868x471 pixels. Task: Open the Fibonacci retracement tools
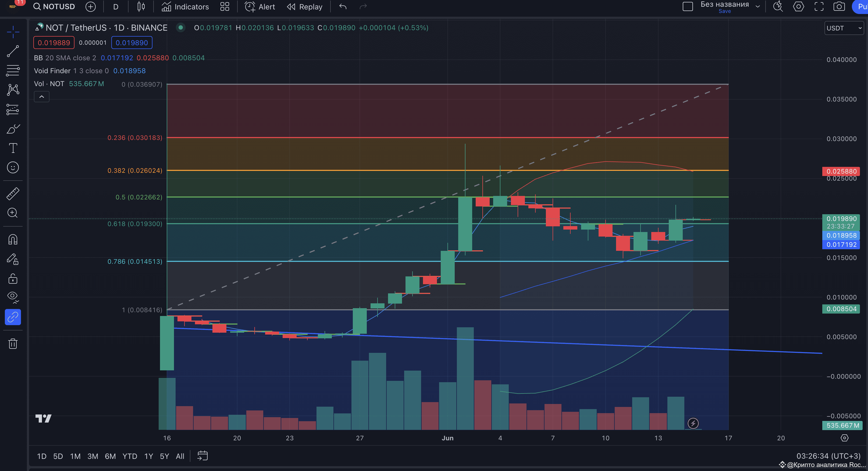[13, 71]
